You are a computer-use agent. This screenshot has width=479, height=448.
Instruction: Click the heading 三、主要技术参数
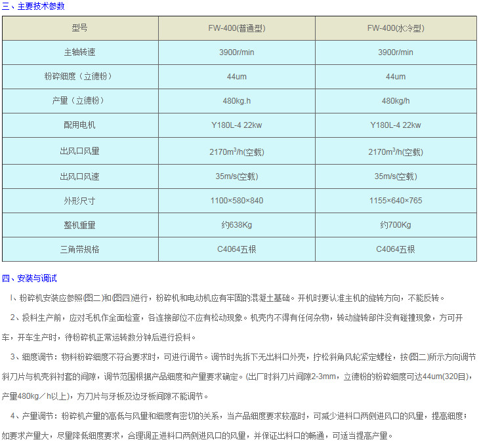click(33, 6)
